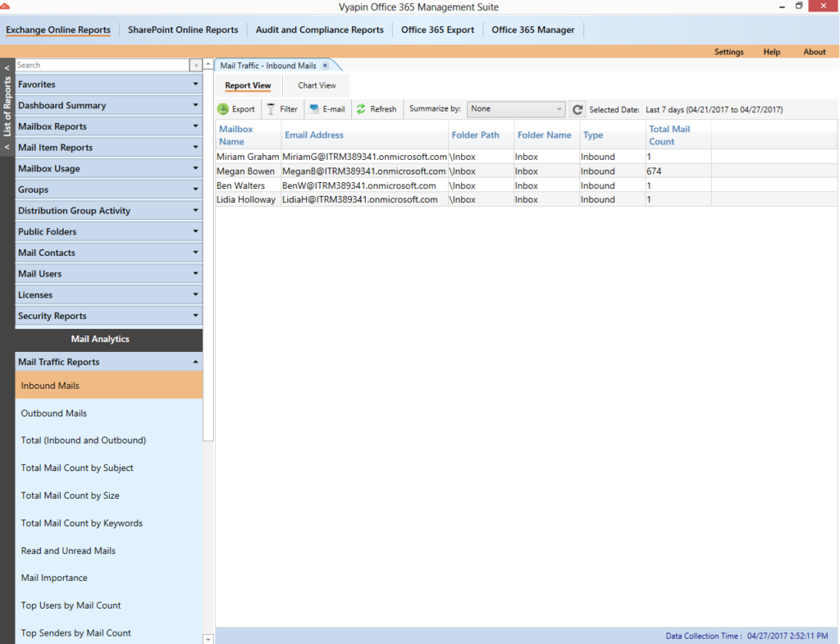
Task: Select Total Mail Count by Keywords
Action: tap(109, 523)
